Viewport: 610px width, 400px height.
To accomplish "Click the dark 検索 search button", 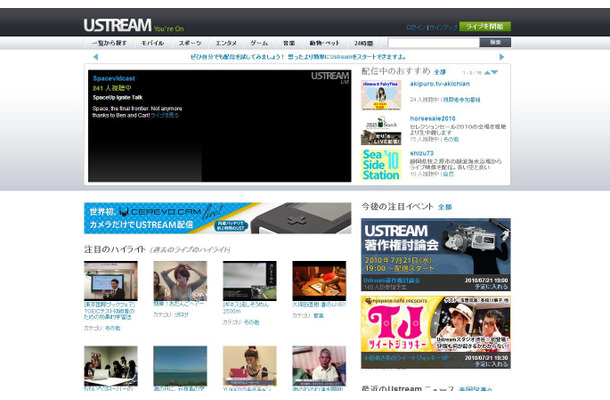I will coord(495,42).
